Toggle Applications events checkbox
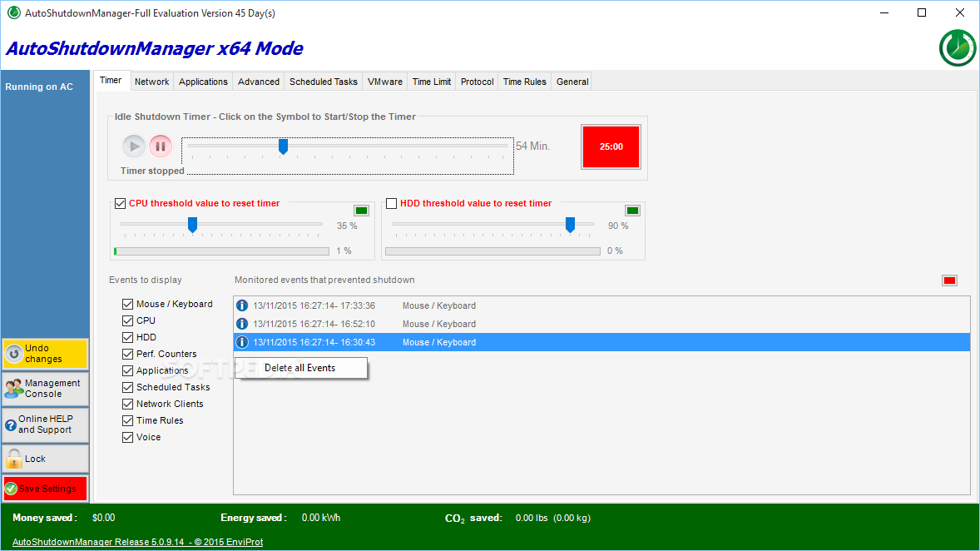The height and width of the screenshot is (551, 980). 127,371
